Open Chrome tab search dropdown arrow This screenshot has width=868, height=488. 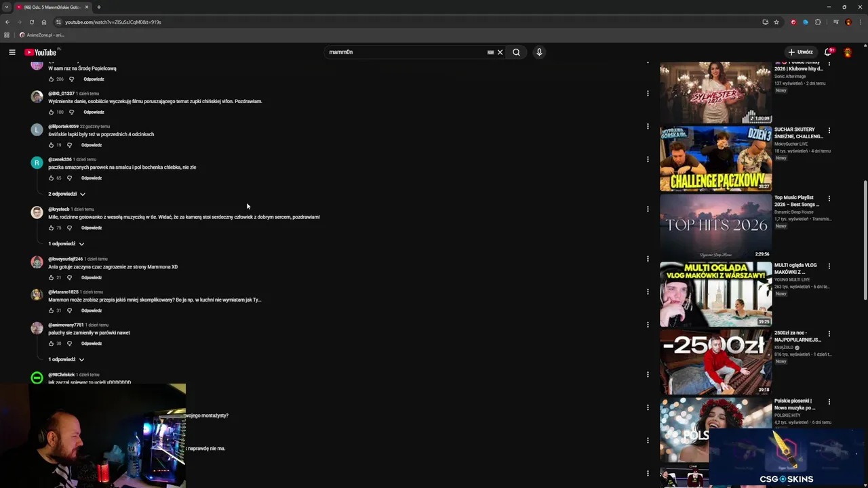(6, 7)
